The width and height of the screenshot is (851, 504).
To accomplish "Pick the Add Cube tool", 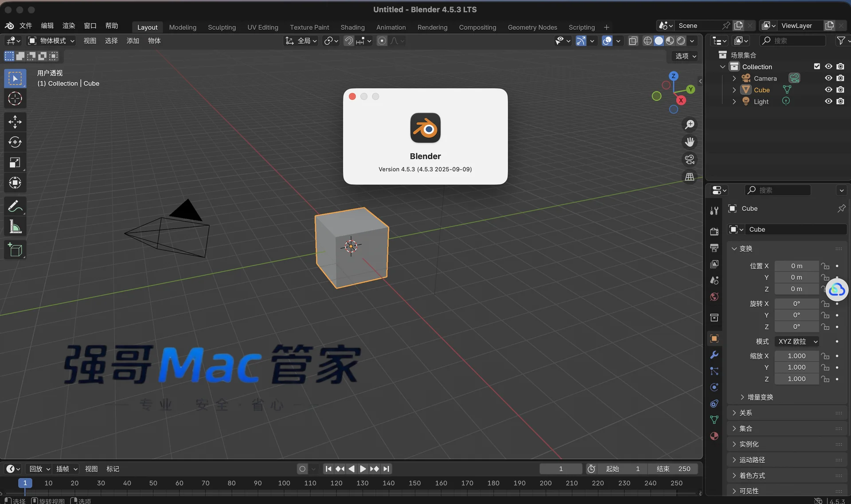I will click(x=15, y=250).
